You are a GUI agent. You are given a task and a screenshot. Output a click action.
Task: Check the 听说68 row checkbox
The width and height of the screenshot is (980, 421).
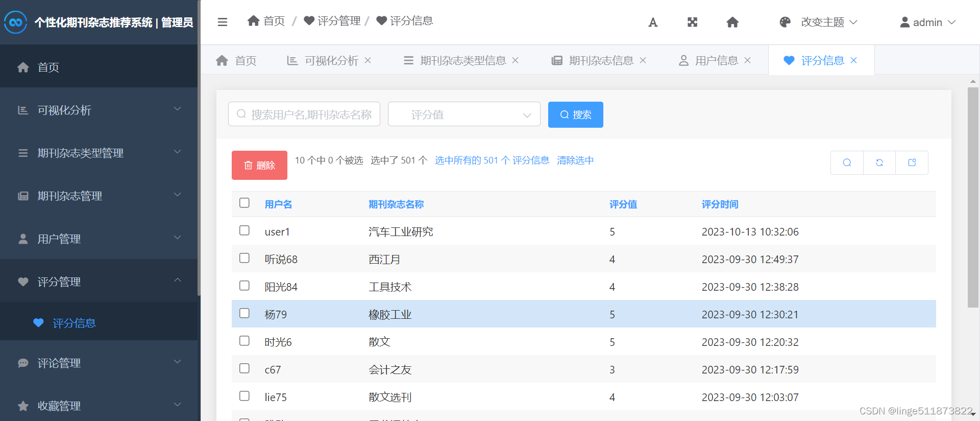244,258
